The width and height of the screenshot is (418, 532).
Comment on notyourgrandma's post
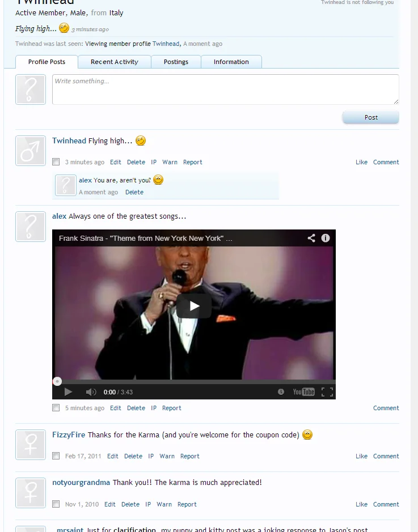pos(386,504)
